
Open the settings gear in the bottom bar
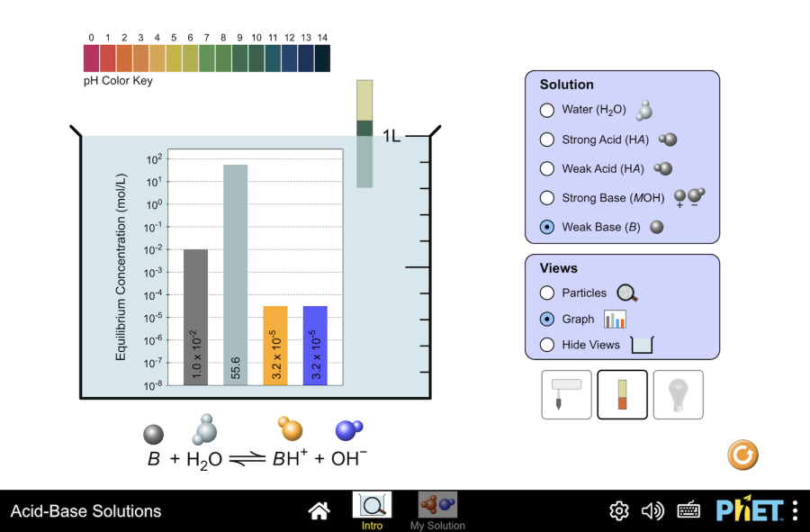pos(619,511)
